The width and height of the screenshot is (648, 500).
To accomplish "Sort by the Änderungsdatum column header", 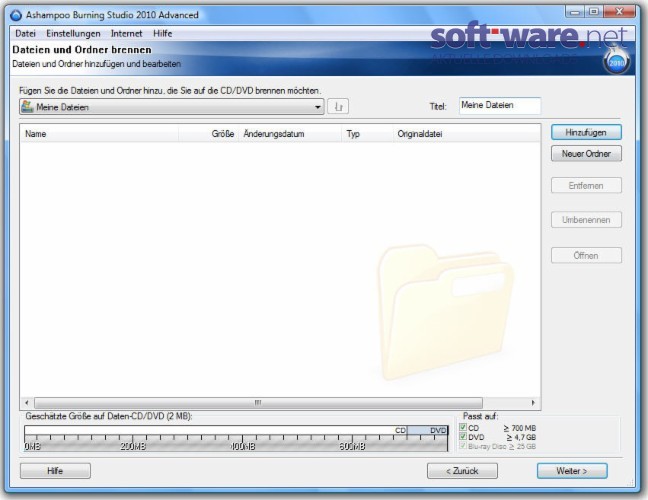I will tap(290, 134).
